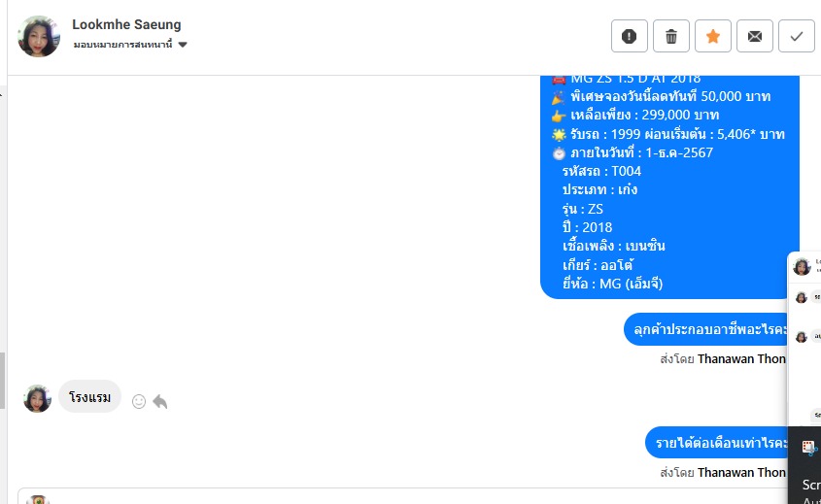The height and width of the screenshot is (504, 821).
Task: React with emoji to โรงแรม message
Action: point(139,401)
